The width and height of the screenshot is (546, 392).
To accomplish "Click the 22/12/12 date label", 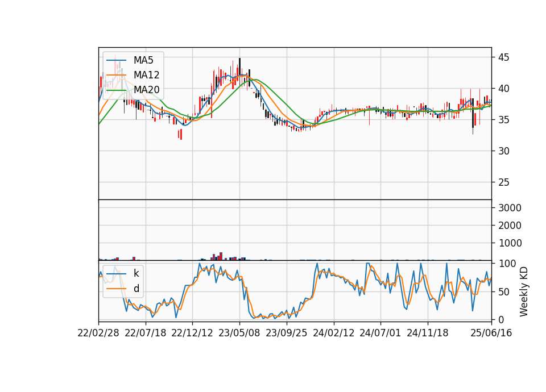I will 192,333.
